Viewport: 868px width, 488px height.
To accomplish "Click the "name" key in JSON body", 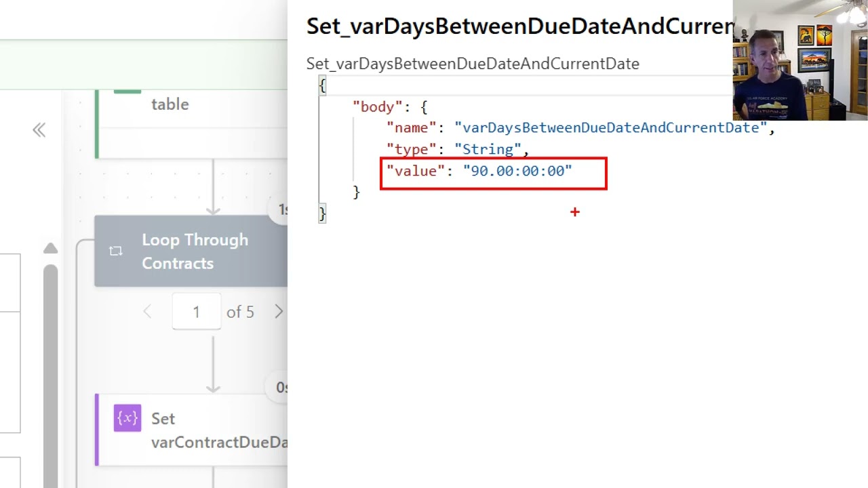I will tap(412, 127).
